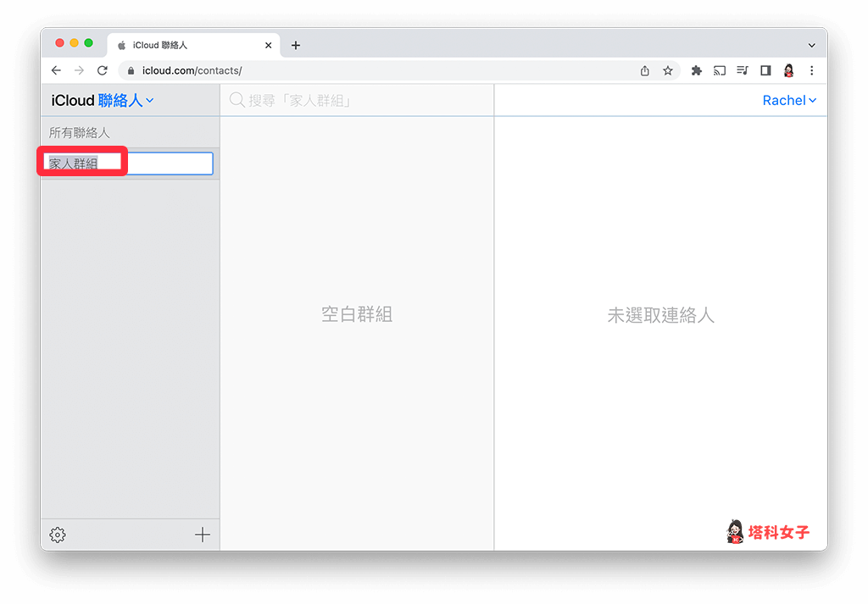View site info lock icon

click(131, 70)
